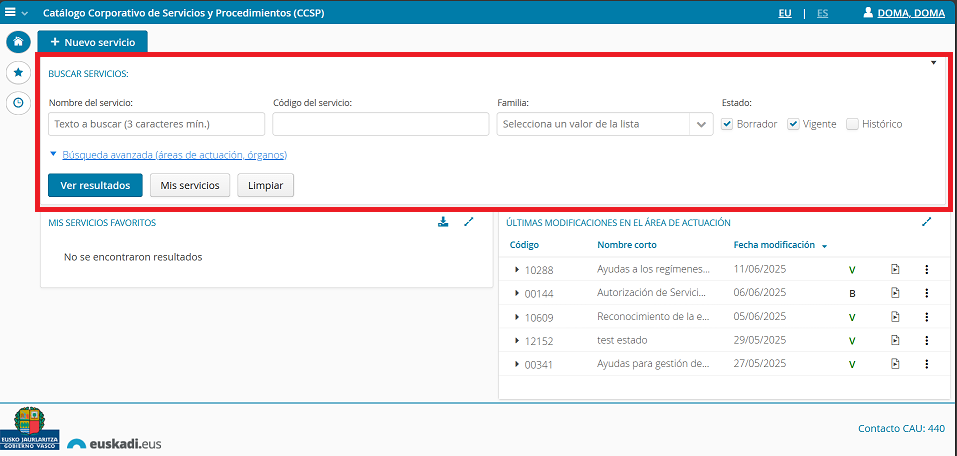Screen dimensions: 957x456
Task: Open document icon for service 00341
Action: [895, 364]
